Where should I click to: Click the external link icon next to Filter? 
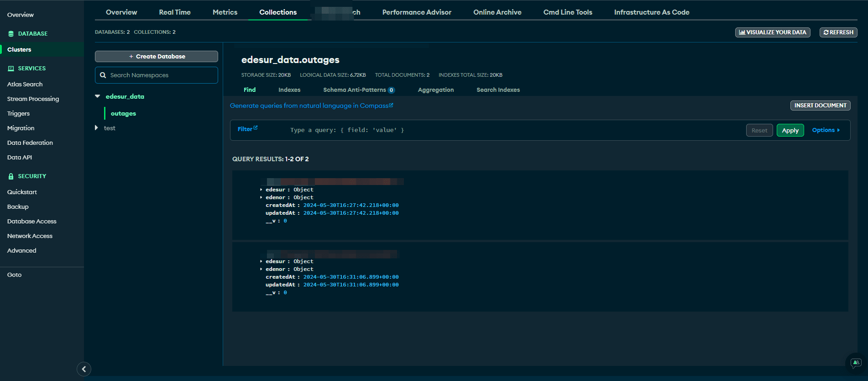256,128
